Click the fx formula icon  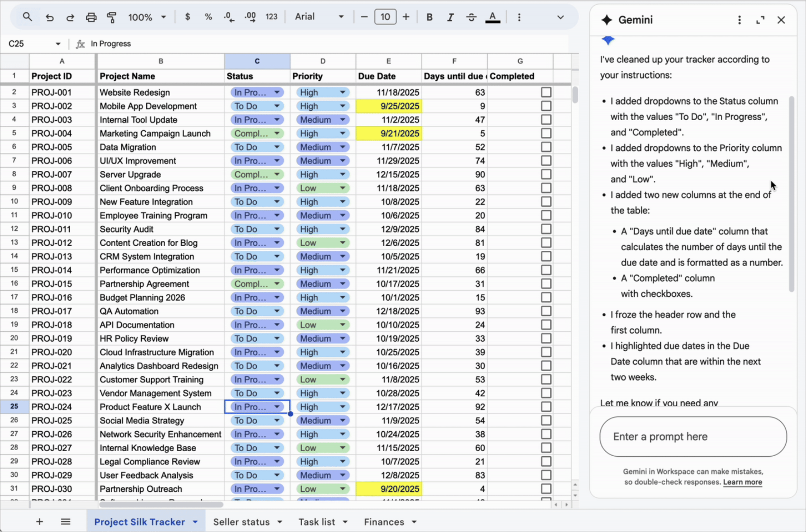click(x=81, y=44)
